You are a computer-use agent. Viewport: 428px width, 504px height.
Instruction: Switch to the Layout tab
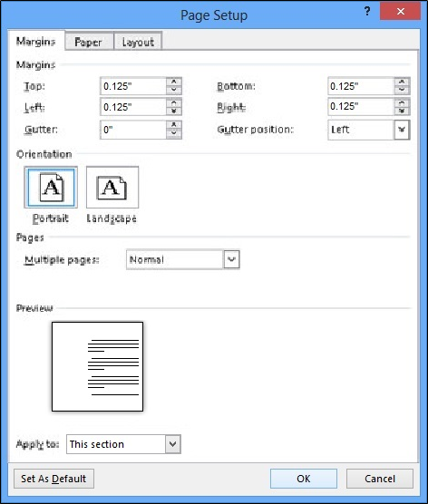[138, 42]
